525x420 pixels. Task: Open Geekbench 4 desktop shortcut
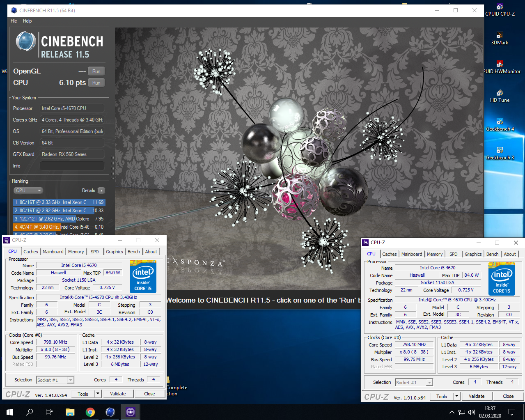click(x=500, y=124)
